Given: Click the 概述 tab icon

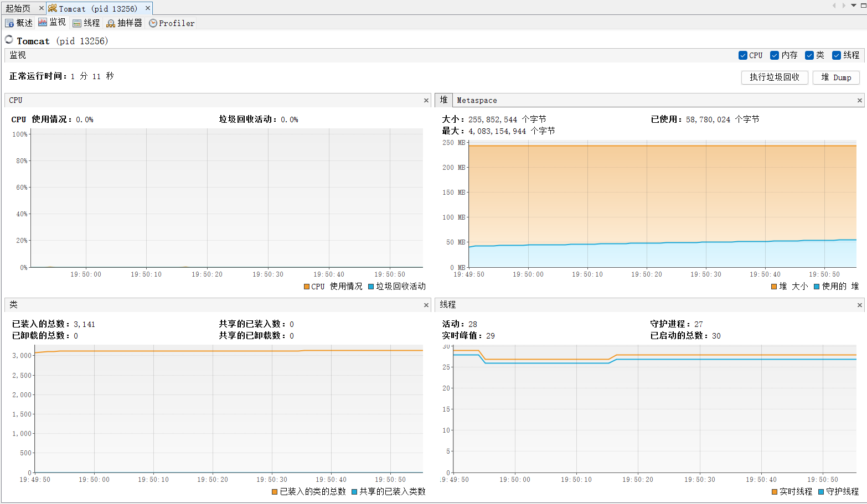Looking at the screenshot, I should click(9, 23).
